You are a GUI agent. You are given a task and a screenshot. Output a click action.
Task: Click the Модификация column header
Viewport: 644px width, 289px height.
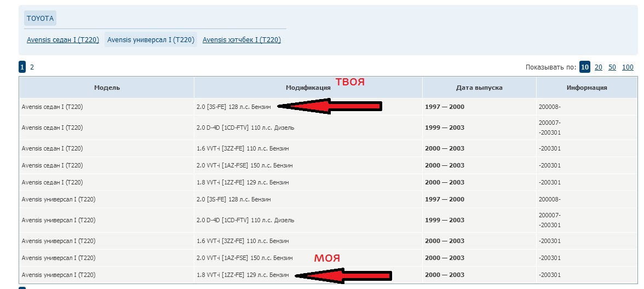(308, 88)
